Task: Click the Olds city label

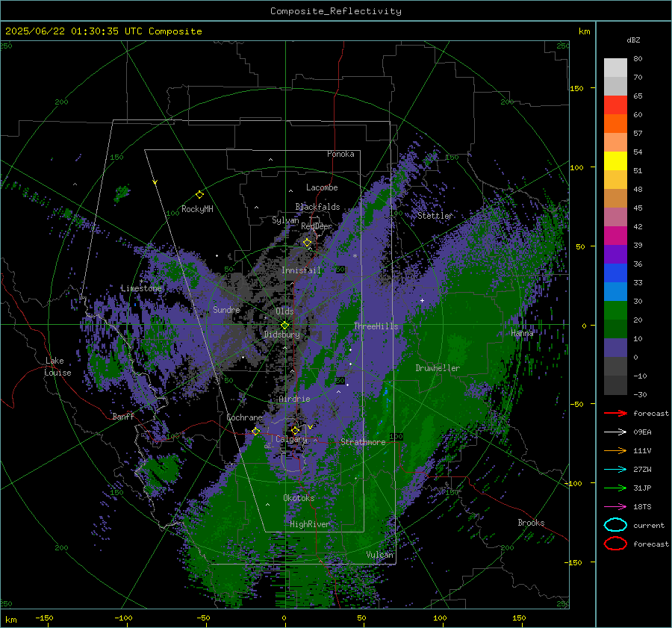Action: [284, 311]
